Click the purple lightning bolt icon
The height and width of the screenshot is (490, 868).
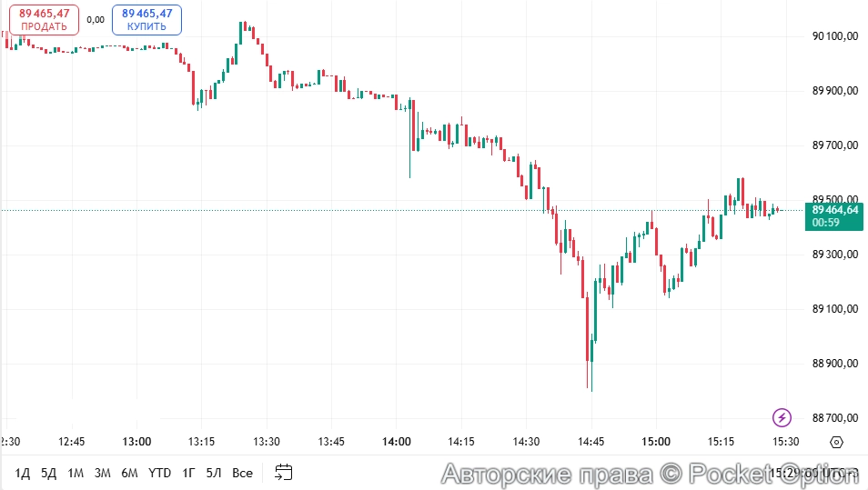pos(782,418)
